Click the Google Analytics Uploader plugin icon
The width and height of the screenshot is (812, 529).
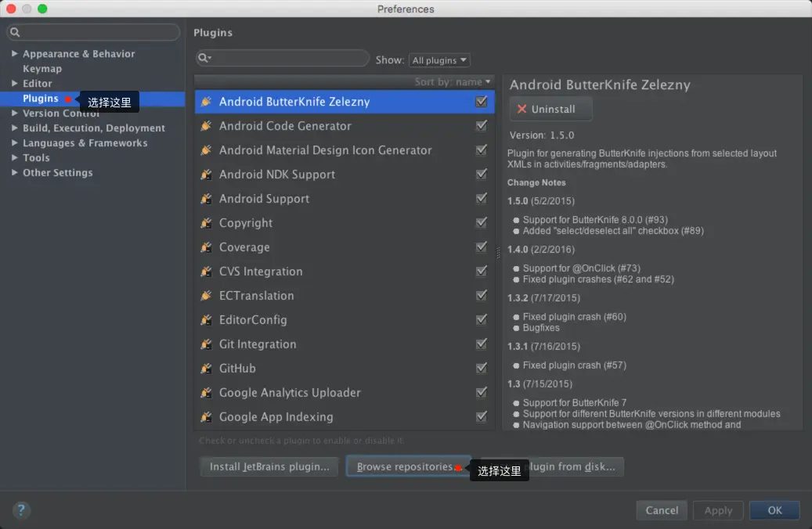tap(206, 393)
